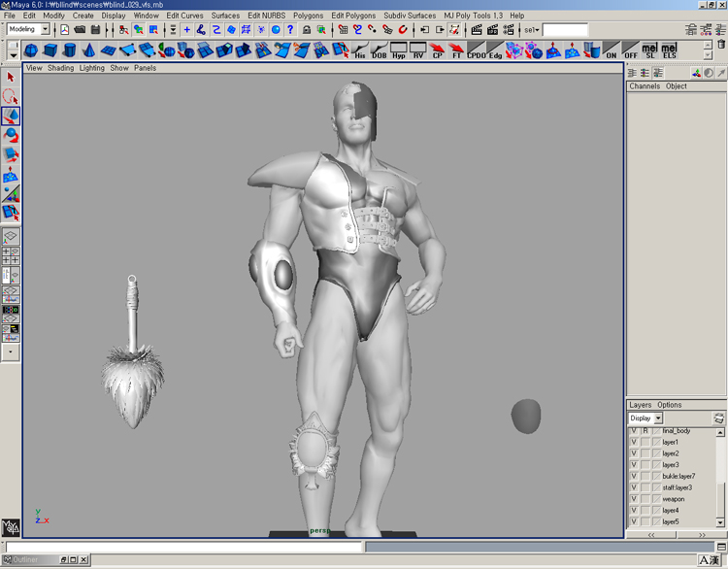728x569 pixels.
Task: Toggle visibility checkbox for layer1
Action: 634,442
